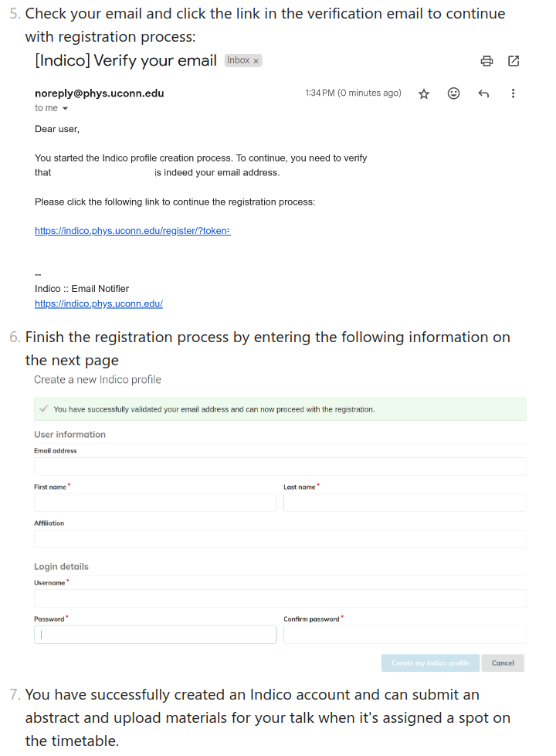The image size is (556, 756).
Task: Open the registration token verification link
Action: point(133,230)
